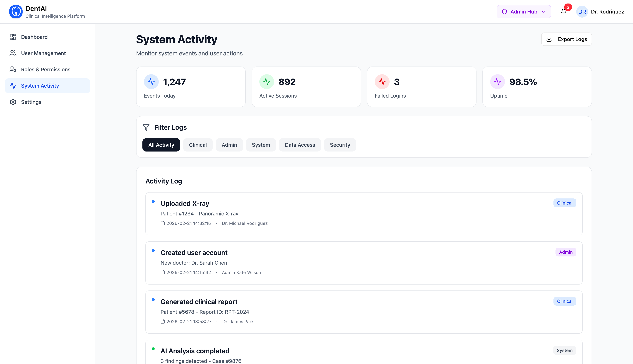This screenshot has width=633, height=364.
Task: Filter logs by Security
Action: tap(340, 145)
